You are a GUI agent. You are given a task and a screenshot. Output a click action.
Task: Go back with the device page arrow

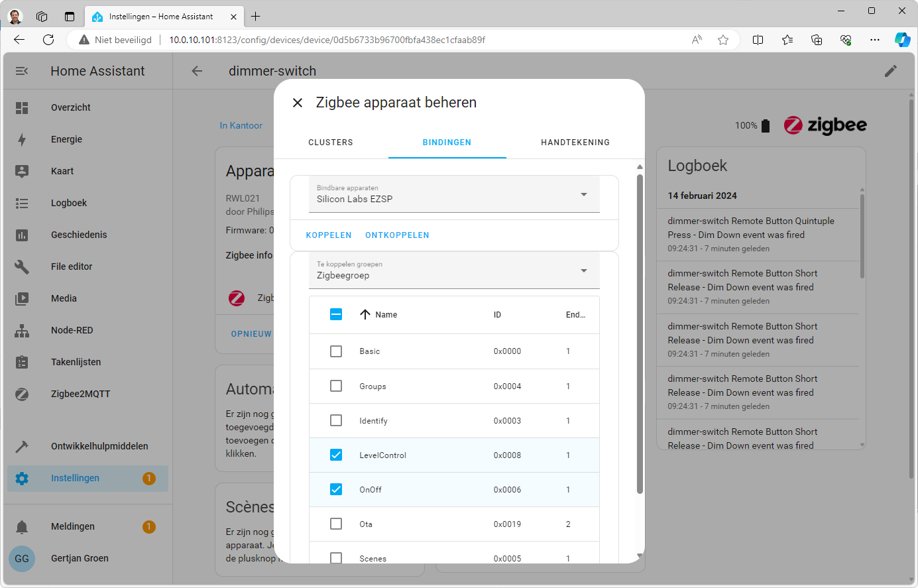pos(197,71)
